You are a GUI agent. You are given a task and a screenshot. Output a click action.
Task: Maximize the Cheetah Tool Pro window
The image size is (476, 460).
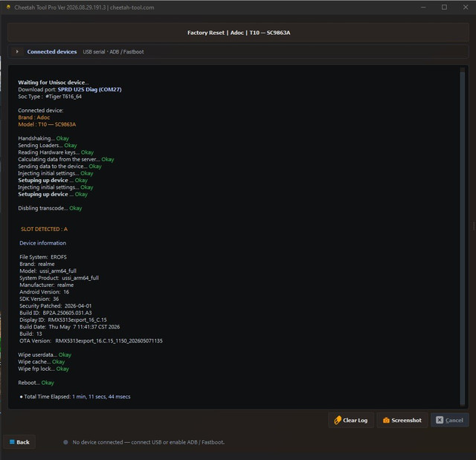444,7
